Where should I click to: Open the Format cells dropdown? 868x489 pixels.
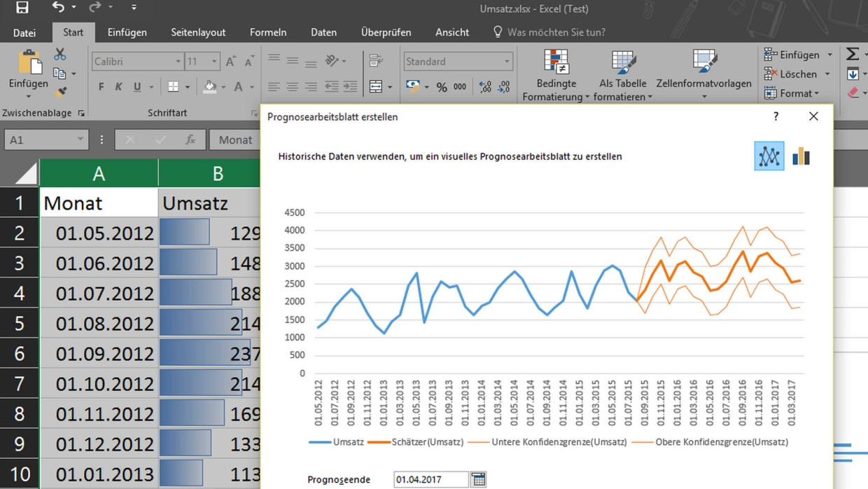pyautogui.click(x=790, y=92)
